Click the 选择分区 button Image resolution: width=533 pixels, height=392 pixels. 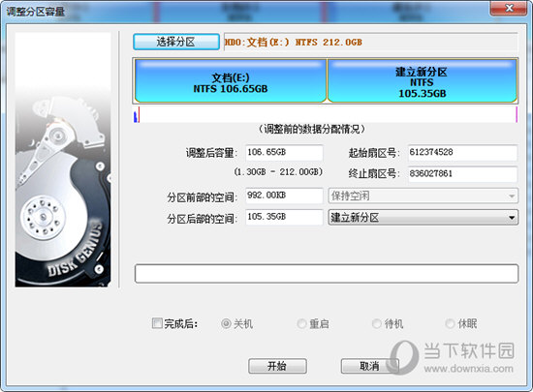click(176, 42)
